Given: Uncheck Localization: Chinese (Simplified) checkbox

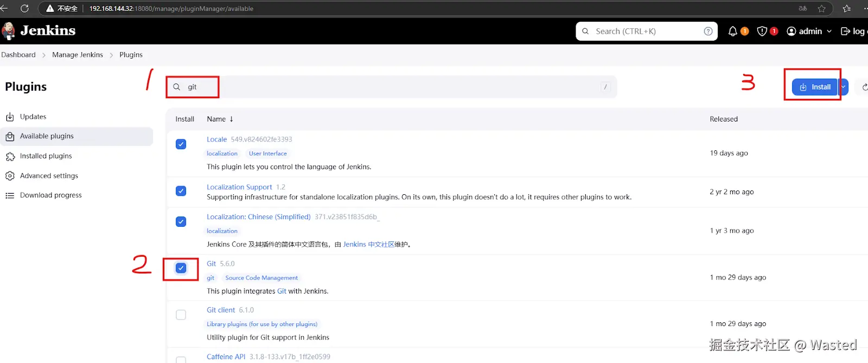Looking at the screenshot, I should 181,222.
